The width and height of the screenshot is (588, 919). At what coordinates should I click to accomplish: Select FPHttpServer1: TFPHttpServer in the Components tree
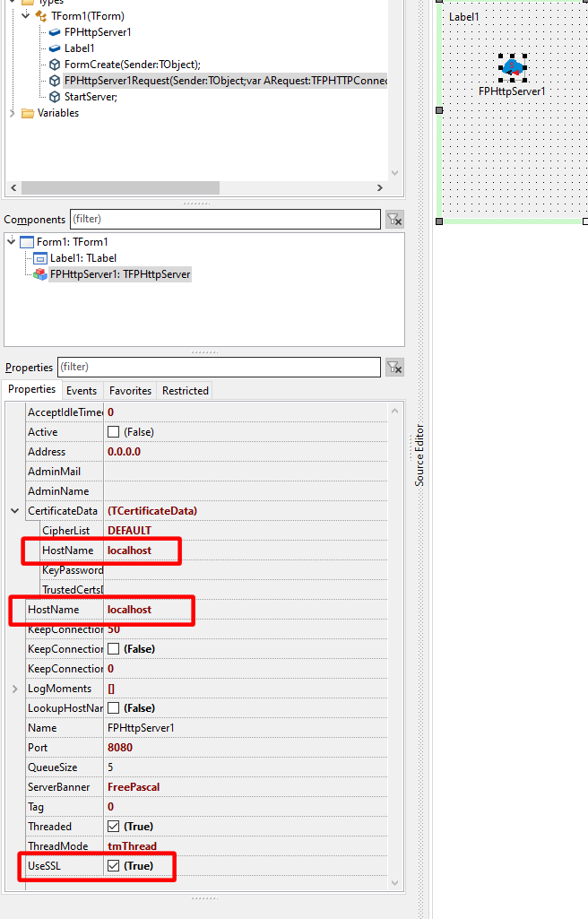119,274
